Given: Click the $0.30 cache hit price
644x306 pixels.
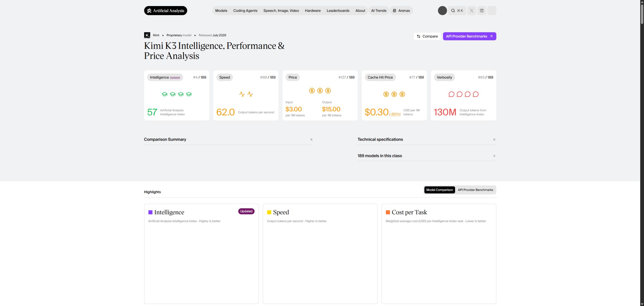Looking at the screenshot, I should tap(376, 112).
